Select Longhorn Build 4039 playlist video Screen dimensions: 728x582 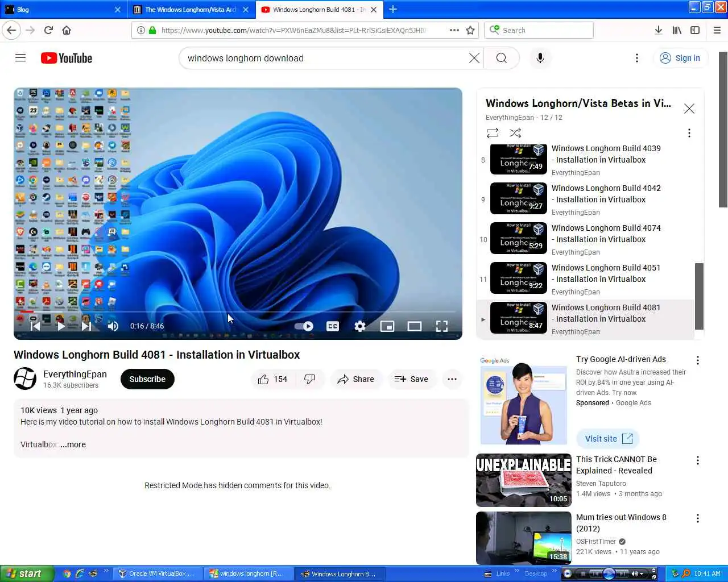click(586, 160)
